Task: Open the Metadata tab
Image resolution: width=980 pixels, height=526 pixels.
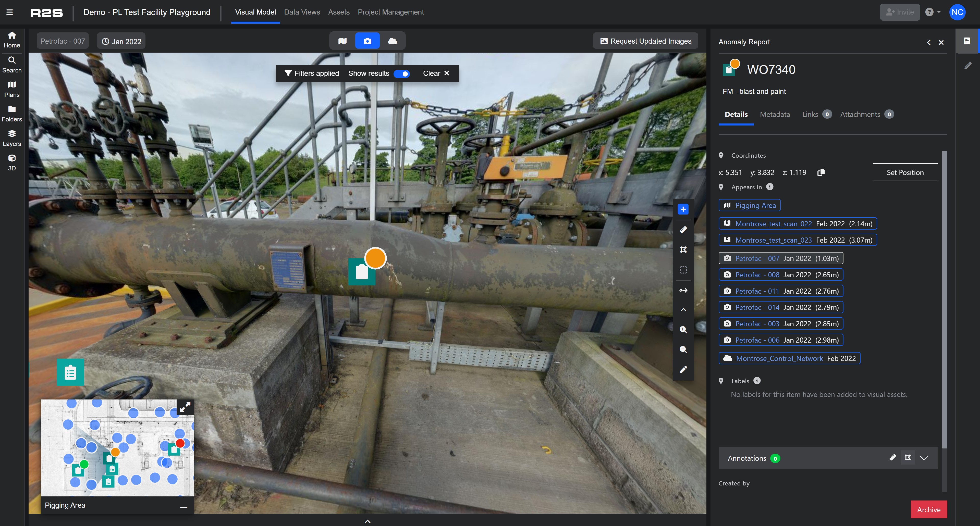Action: pyautogui.click(x=775, y=115)
